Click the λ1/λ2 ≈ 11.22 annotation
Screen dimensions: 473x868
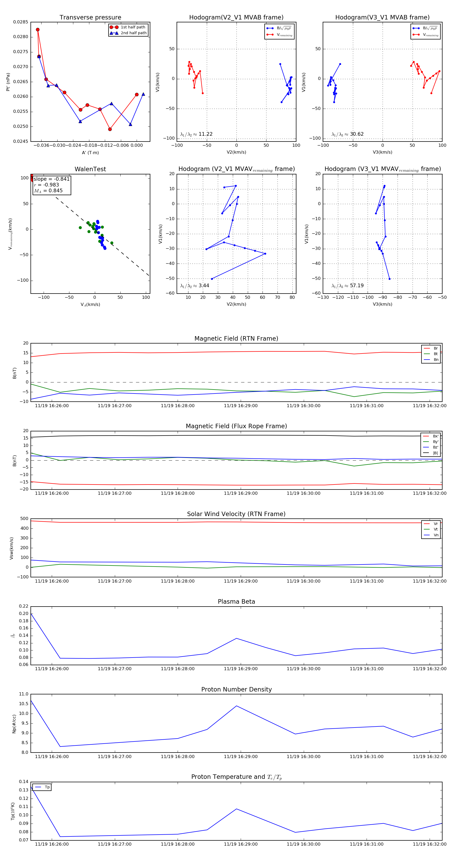[196, 134]
